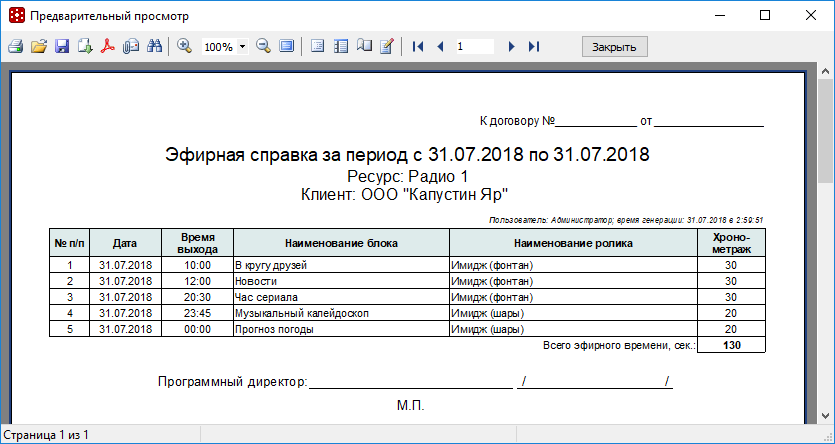
Task: Click the '12:00' time cell
Action: coord(198,281)
